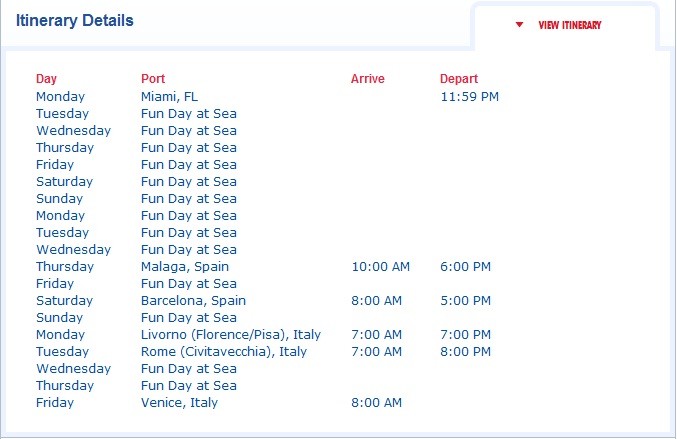Select the Miami, FL port entry
Image resolution: width=677 pixels, height=439 pixels.
point(169,97)
